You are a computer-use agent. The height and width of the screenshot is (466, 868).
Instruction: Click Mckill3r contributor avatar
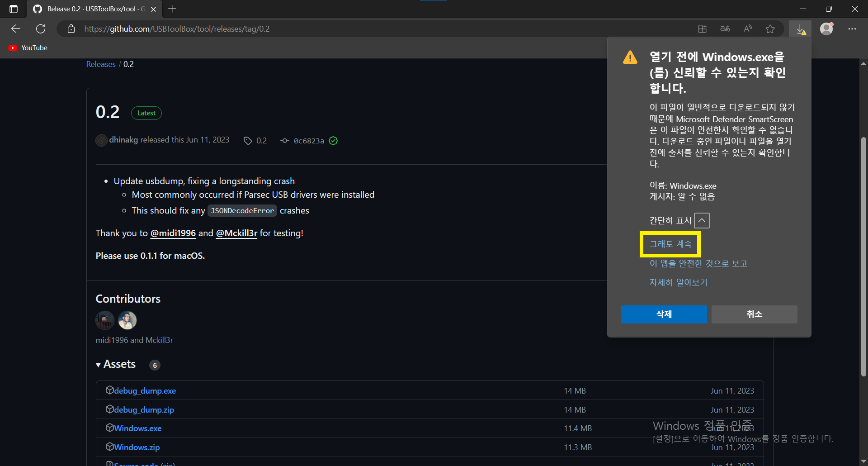click(x=127, y=320)
